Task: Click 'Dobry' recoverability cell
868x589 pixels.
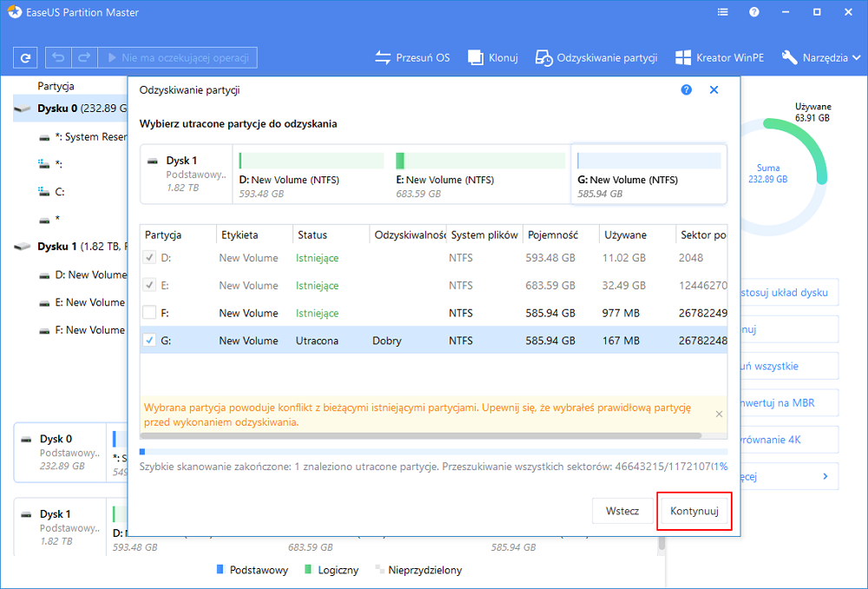Action: pos(387,341)
